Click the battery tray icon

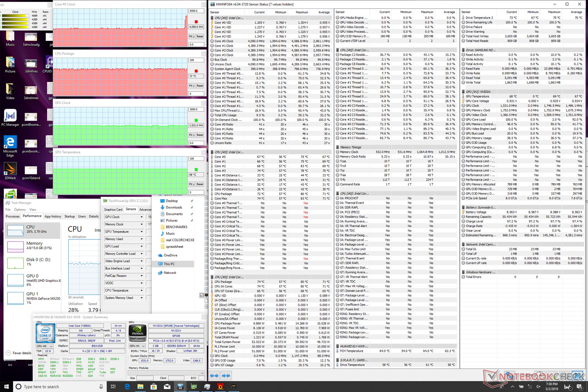[521, 386]
